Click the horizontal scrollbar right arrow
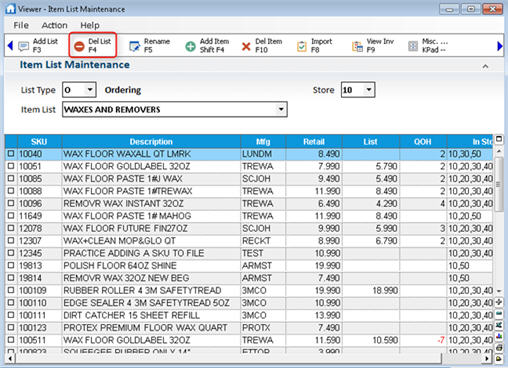 click(487, 359)
